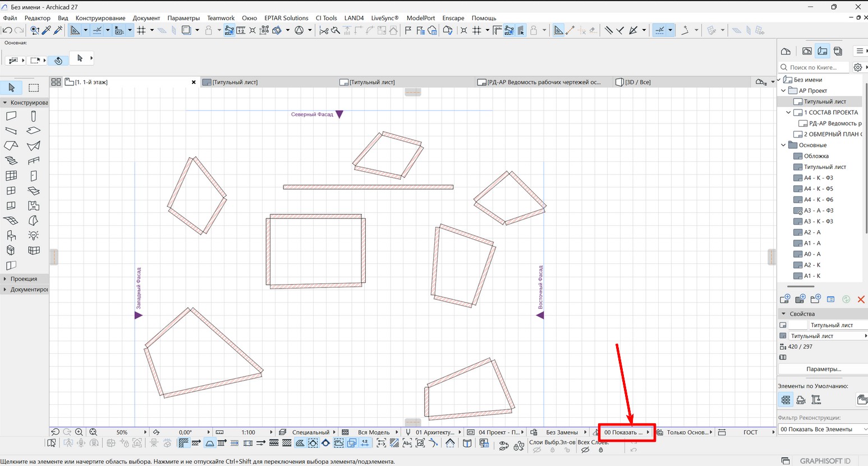Click the Inject Parameters syringe icon
The image size is (868, 466).
coord(58,30)
